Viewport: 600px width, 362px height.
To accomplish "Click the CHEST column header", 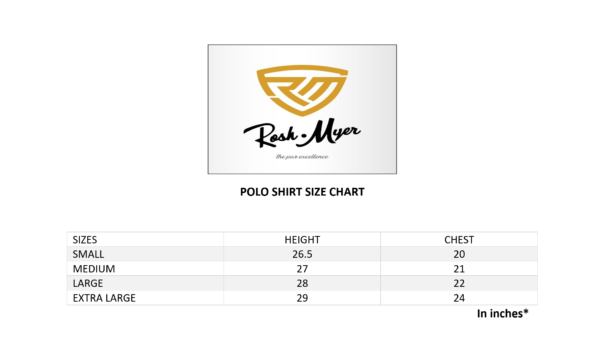I will (459, 240).
